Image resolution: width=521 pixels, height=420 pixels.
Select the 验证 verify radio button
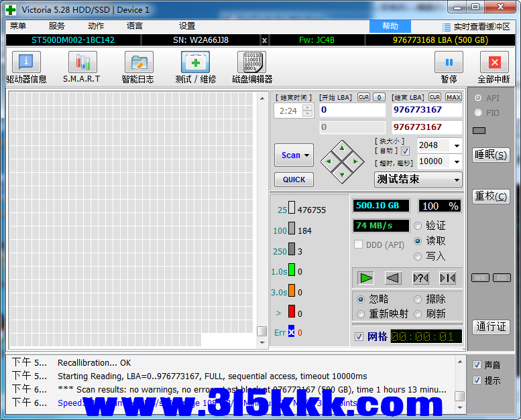pos(418,226)
